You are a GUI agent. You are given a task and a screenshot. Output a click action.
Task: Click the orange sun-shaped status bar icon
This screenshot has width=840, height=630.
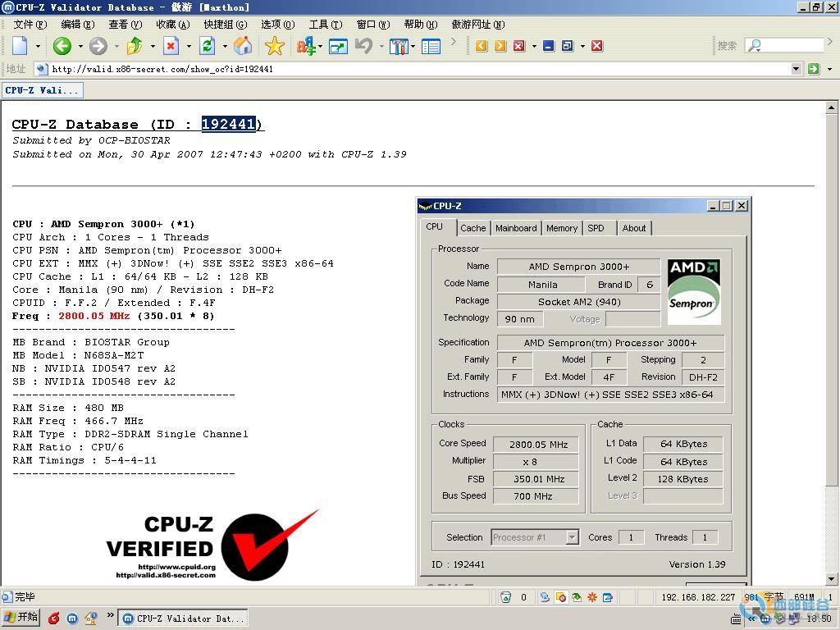click(x=592, y=597)
